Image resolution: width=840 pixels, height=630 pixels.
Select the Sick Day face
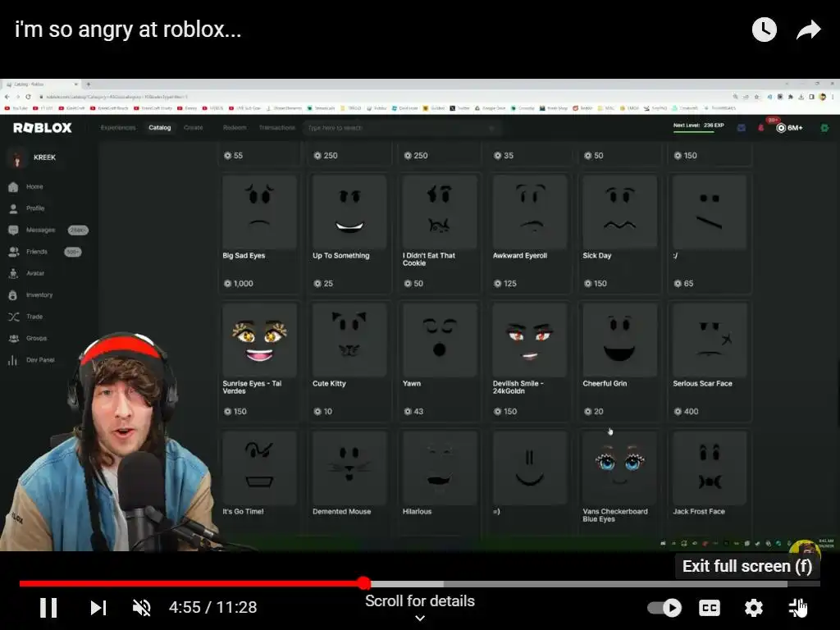pos(619,212)
